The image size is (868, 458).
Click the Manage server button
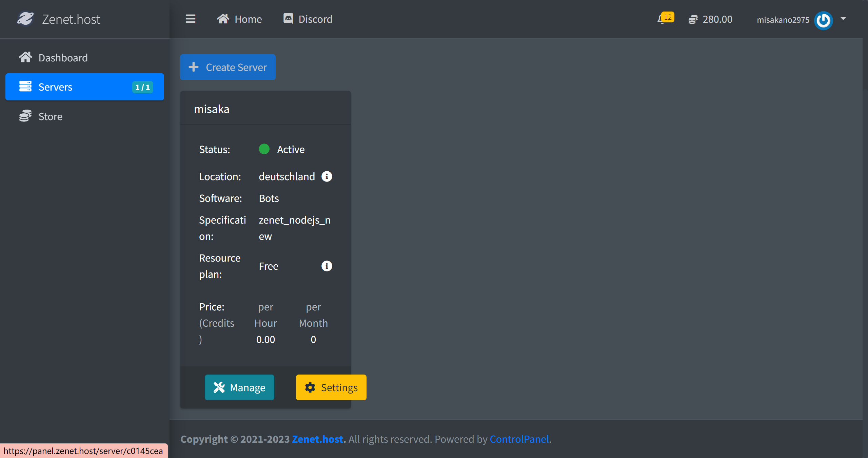pyautogui.click(x=239, y=387)
